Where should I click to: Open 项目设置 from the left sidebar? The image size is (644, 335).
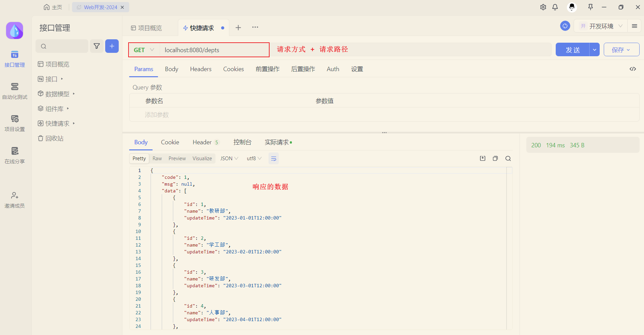(14, 123)
